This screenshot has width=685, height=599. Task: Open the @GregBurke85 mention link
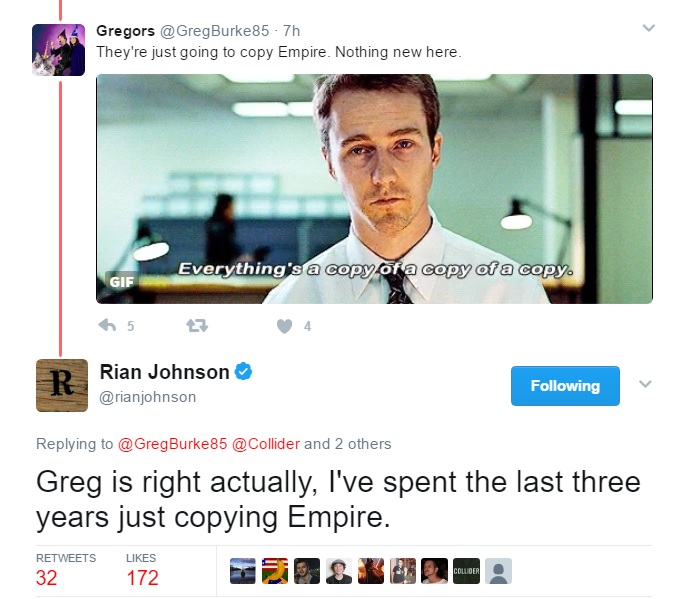click(x=173, y=444)
